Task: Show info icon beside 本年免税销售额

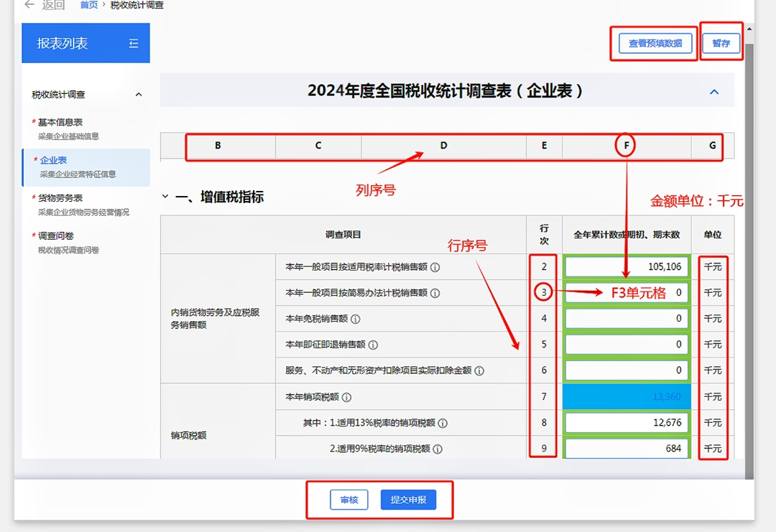Action: pyautogui.click(x=356, y=319)
